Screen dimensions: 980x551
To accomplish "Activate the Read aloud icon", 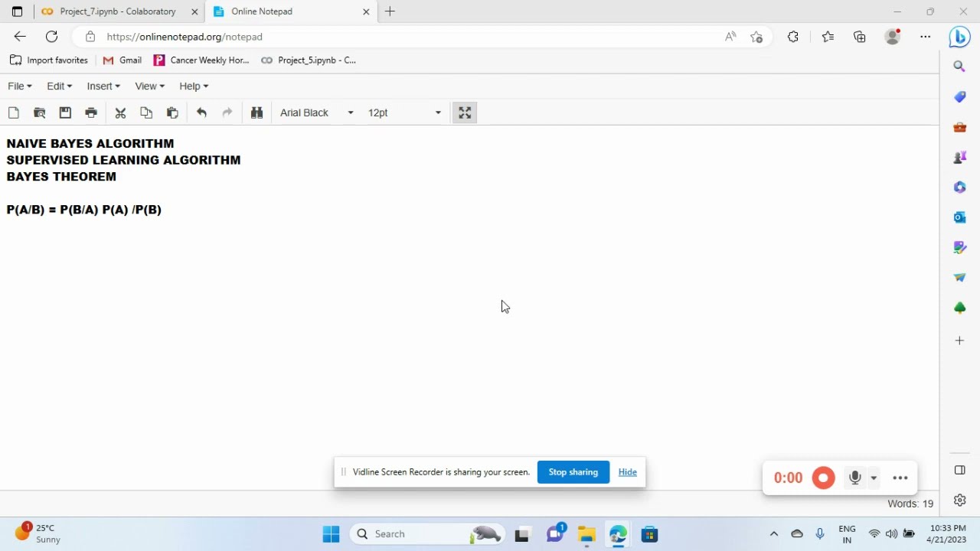I will point(730,37).
